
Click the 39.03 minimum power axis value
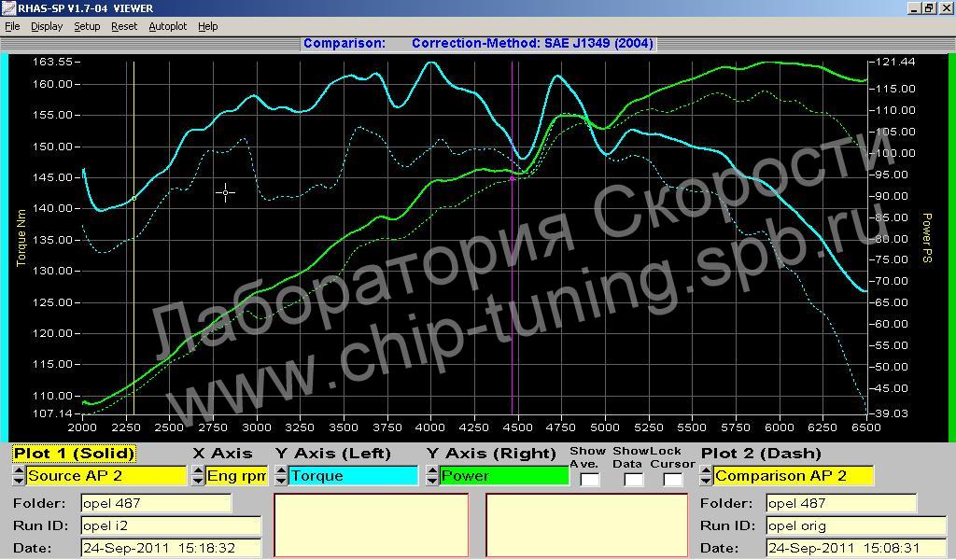click(892, 413)
